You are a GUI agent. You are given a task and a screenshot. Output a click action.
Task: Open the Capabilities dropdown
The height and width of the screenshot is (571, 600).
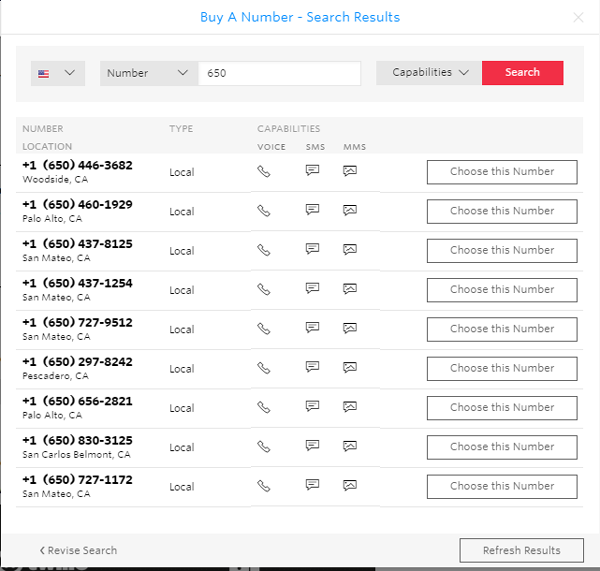(x=429, y=73)
